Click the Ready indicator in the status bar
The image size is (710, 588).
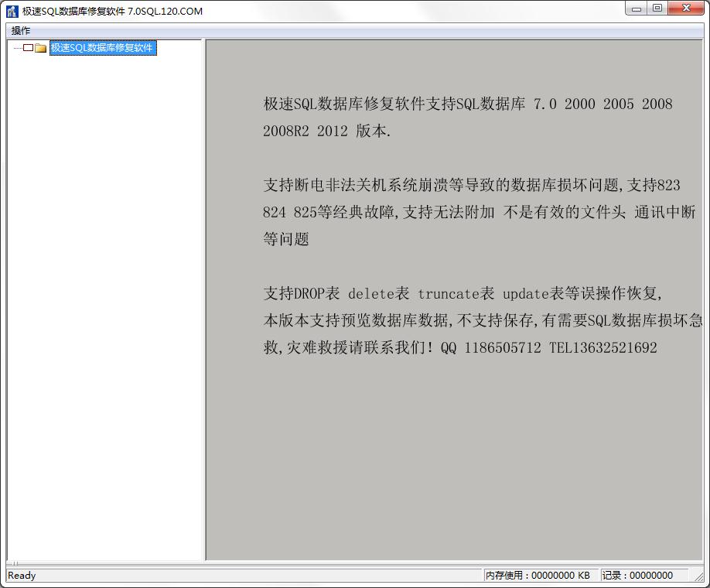(x=21, y=575)
